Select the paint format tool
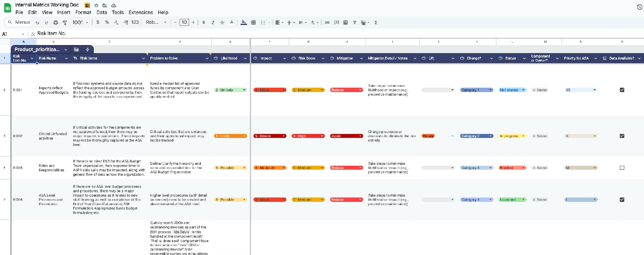Screen dimensions: 644x255 [x=64, y=23]
